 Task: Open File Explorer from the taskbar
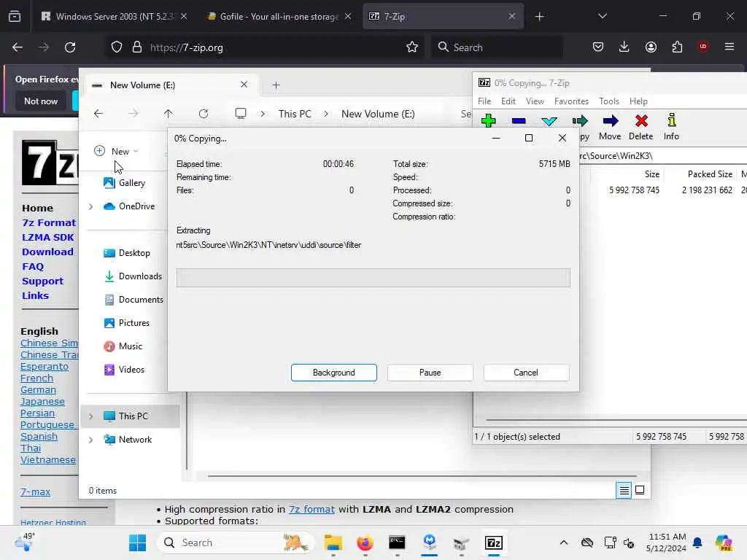[333, 542]
